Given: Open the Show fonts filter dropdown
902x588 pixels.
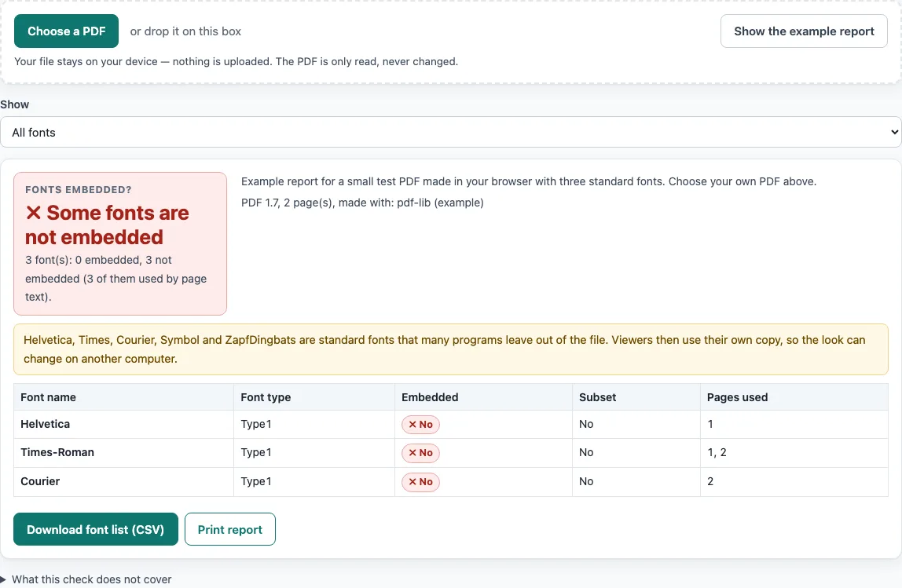Looking at the screenshot, I should pyautogui.click(x=451, y=132).
